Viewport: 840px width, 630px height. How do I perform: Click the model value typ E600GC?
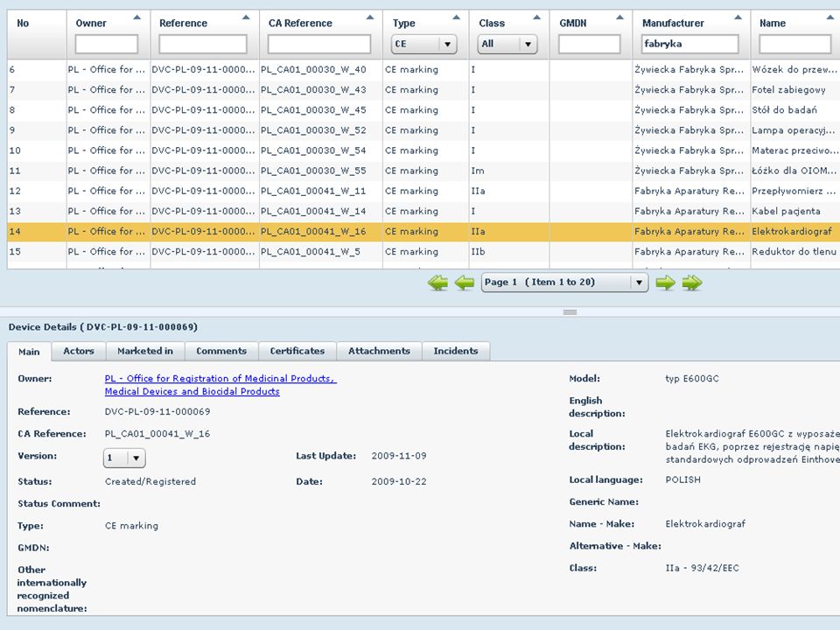click(x=692, y=379)
